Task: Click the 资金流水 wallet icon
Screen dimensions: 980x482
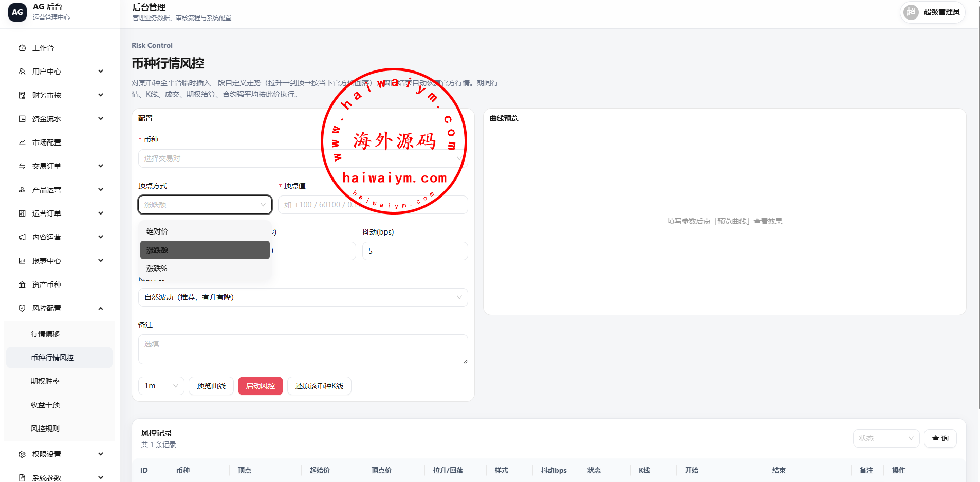Action: point(22,119)
